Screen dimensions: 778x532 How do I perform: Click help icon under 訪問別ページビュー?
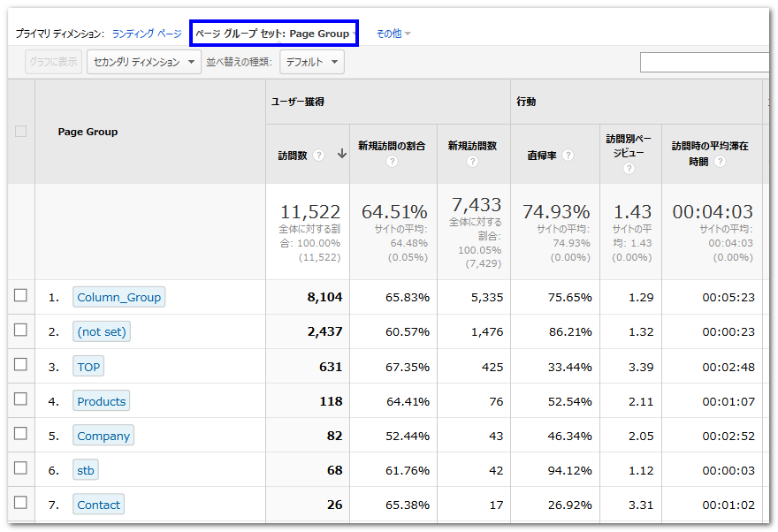pyautogui.click(x=629, y=168)
